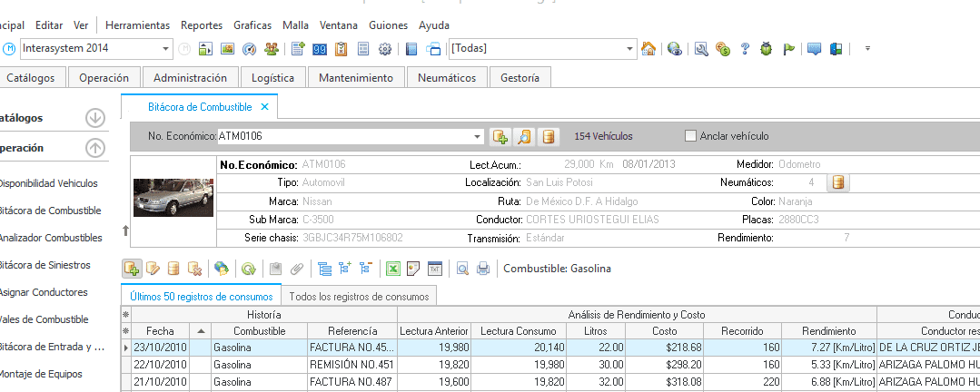
Task: Switch to Todos los registros de consumos tab
Action: click(x=360, y=297)
